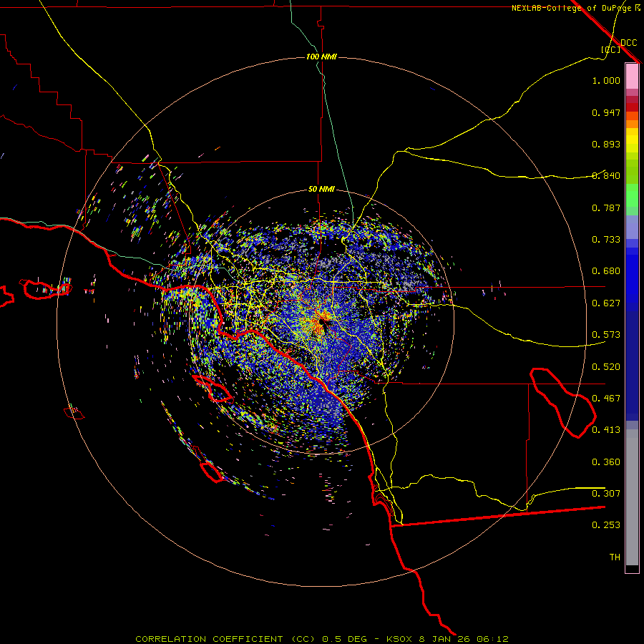Viewport: 644px width, 644px height.
Task: Pick the bright green segment of the color bar
Action: (632, 195)
